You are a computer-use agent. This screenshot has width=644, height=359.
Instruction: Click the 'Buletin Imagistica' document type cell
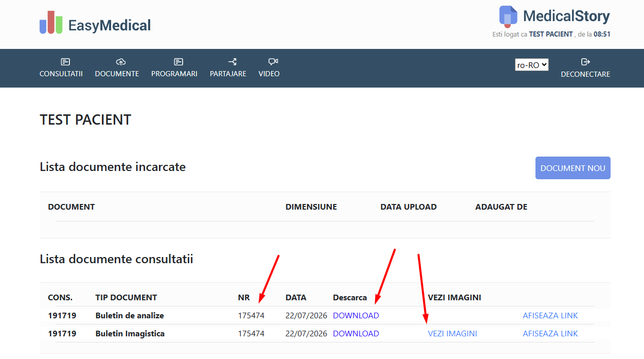[x=130, y=334]
